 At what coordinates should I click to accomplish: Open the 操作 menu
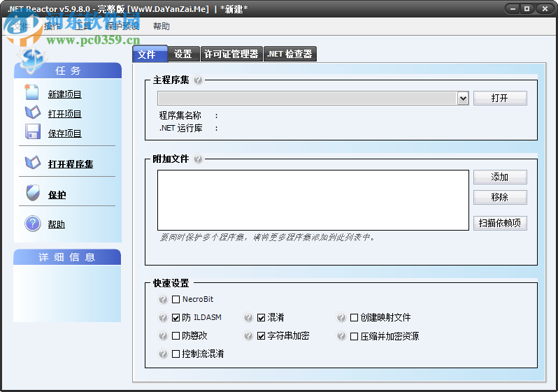point(52,27)
